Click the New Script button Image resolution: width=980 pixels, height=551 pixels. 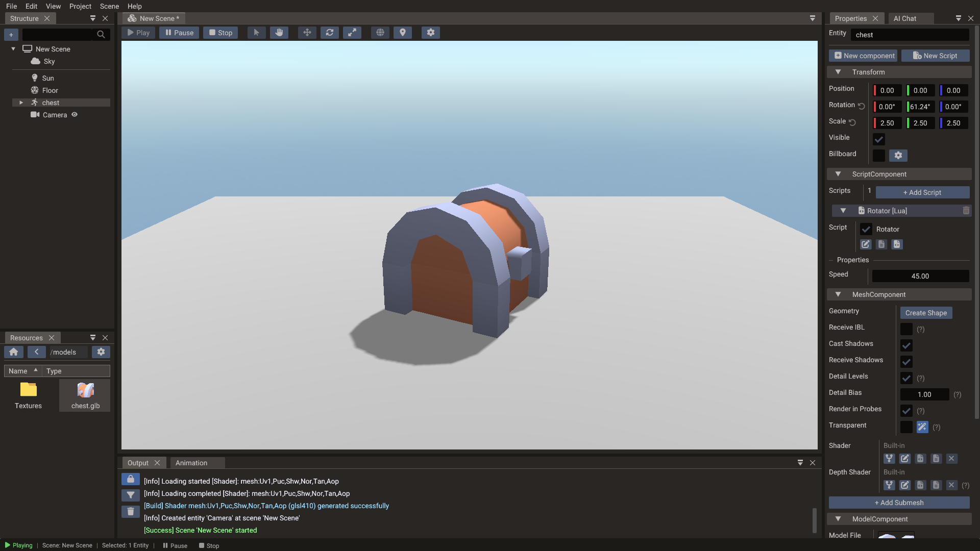[x=935, y=56]
